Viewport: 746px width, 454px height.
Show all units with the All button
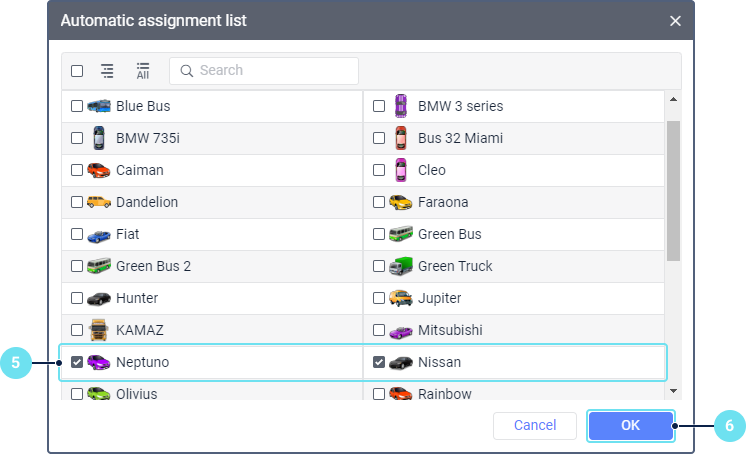(143, 71)
